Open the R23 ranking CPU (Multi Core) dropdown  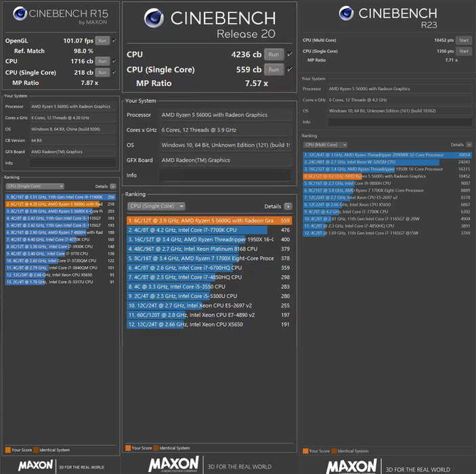326,145
